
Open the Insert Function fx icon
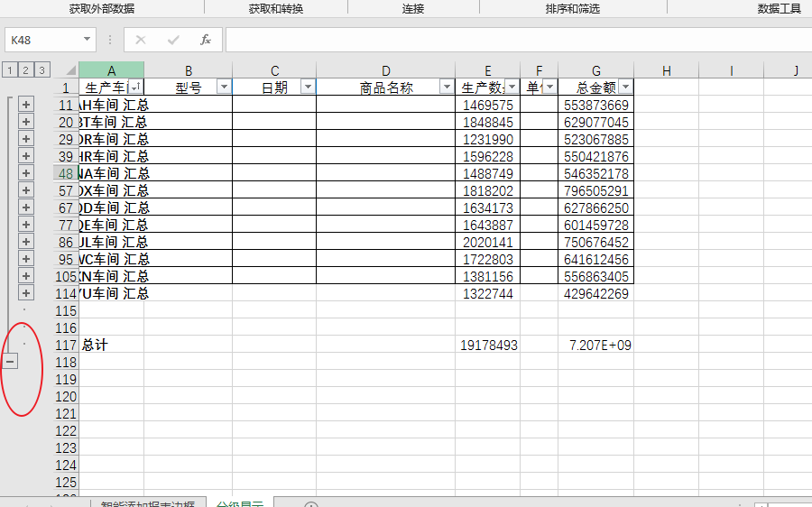pyautogui.click(x=206, y=40)
